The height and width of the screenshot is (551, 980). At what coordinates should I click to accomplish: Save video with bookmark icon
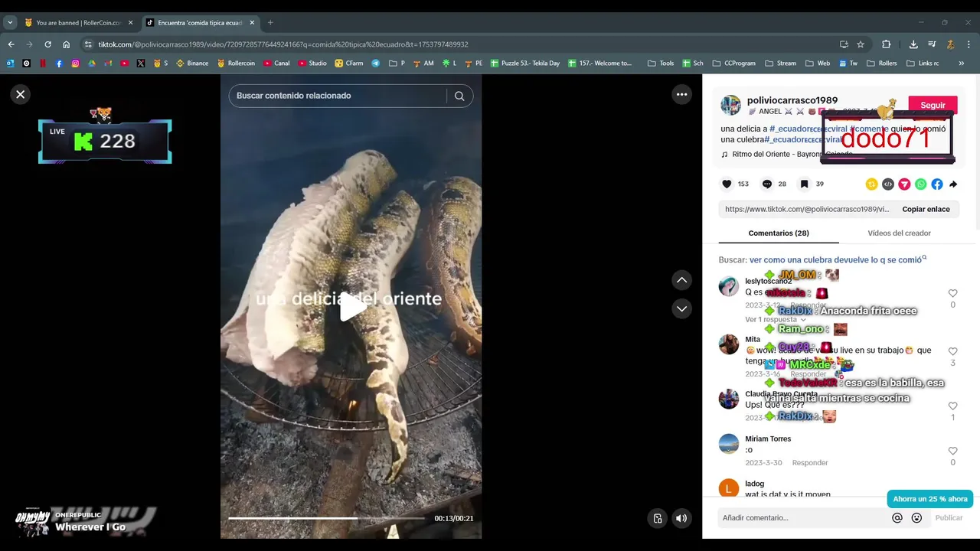click(805, 184)
